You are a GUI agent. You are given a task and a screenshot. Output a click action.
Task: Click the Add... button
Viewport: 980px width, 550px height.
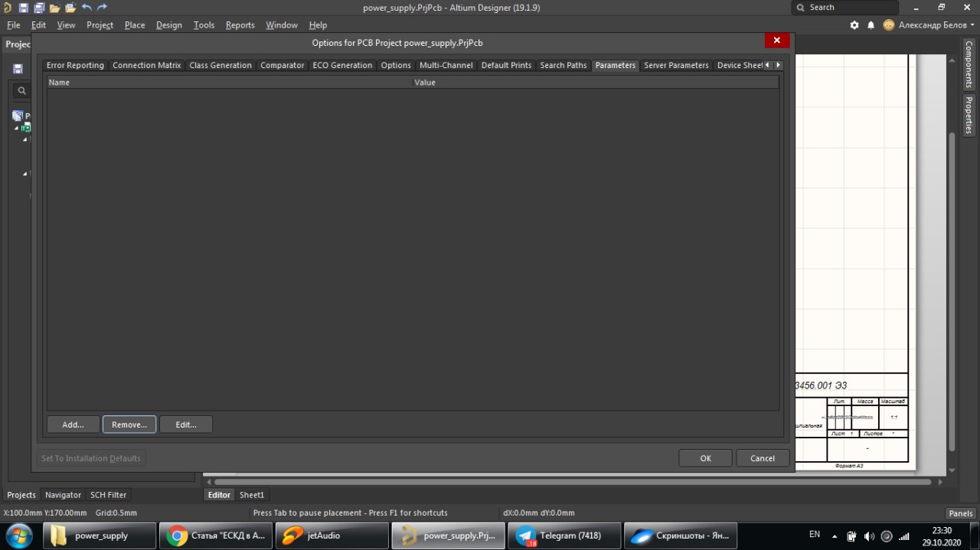(73, 425)
